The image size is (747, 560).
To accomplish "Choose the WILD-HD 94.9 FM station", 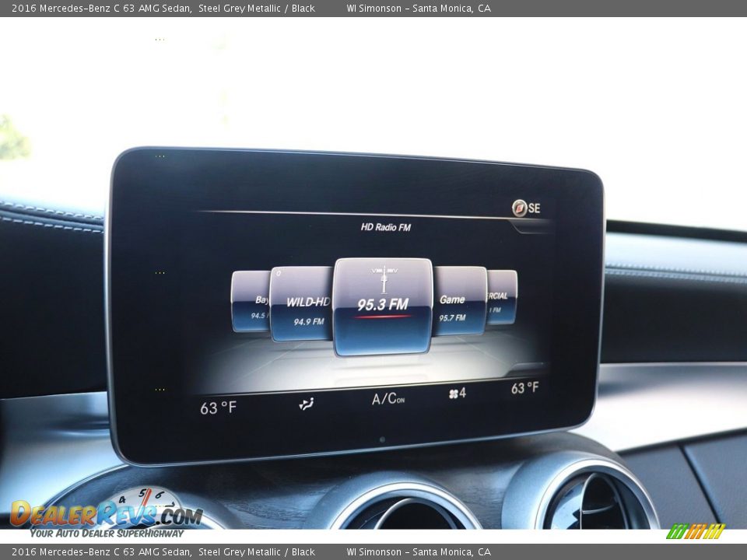I will click(x=302, y=304).
